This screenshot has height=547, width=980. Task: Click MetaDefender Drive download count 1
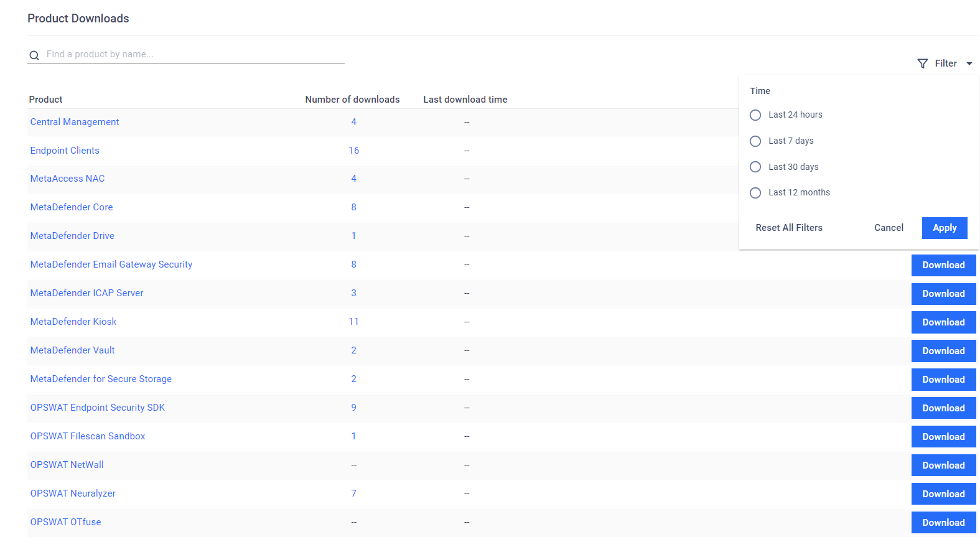pos(353,236)
